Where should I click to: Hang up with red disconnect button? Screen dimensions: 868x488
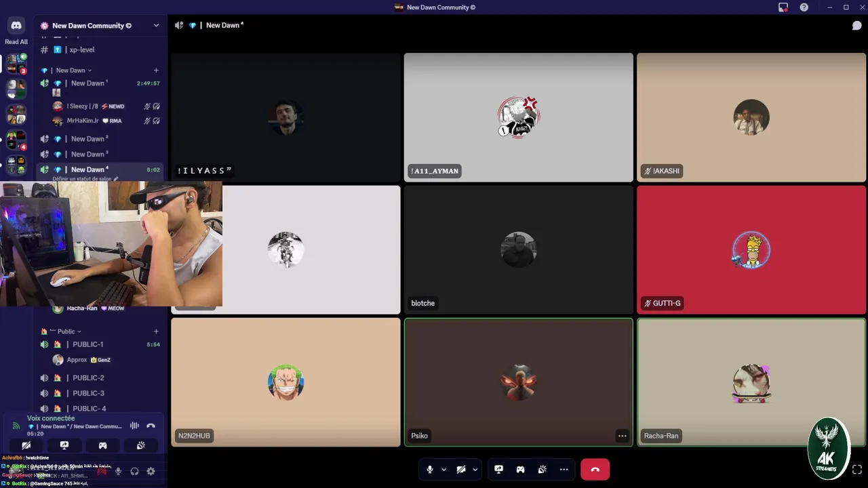click(595, 469)
